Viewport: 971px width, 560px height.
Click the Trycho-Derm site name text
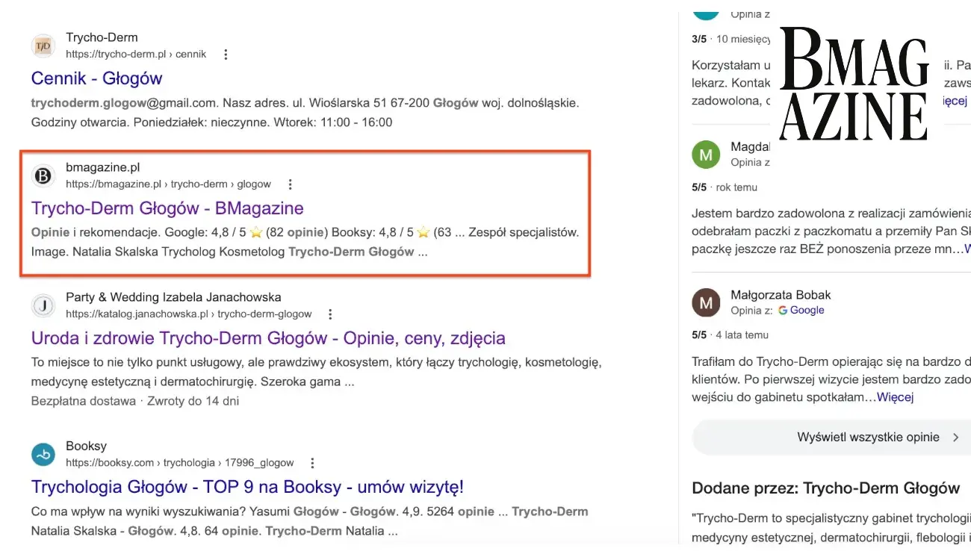coord(102,37)
